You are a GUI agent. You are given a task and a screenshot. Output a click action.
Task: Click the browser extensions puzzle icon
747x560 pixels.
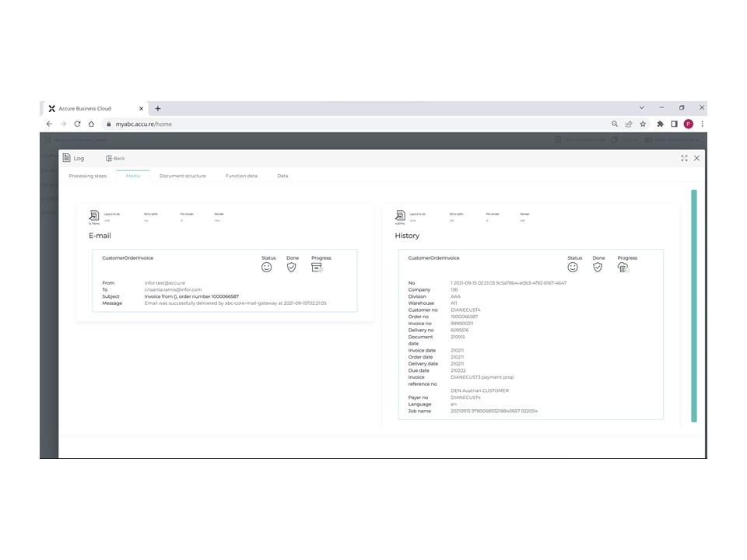pyautogui.click(x=659, y=124)
